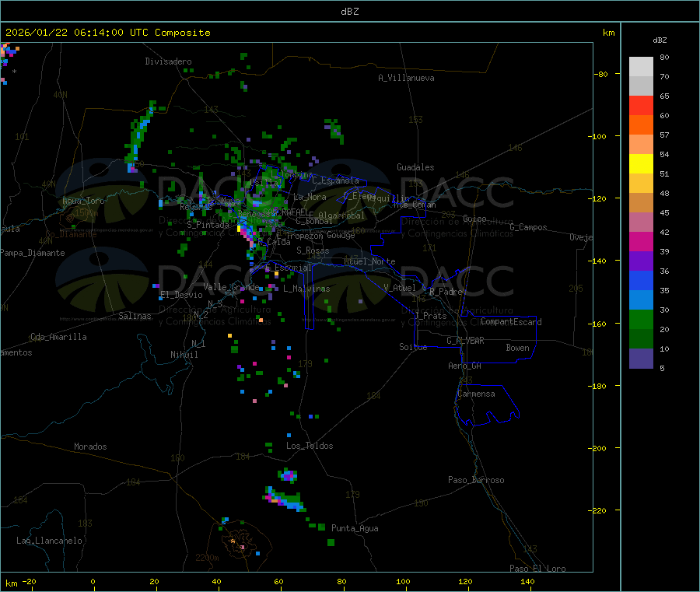The image size is (700, 592).
Task: Click the red 60-65 dBZ legend band
Action: click(641, 105)
